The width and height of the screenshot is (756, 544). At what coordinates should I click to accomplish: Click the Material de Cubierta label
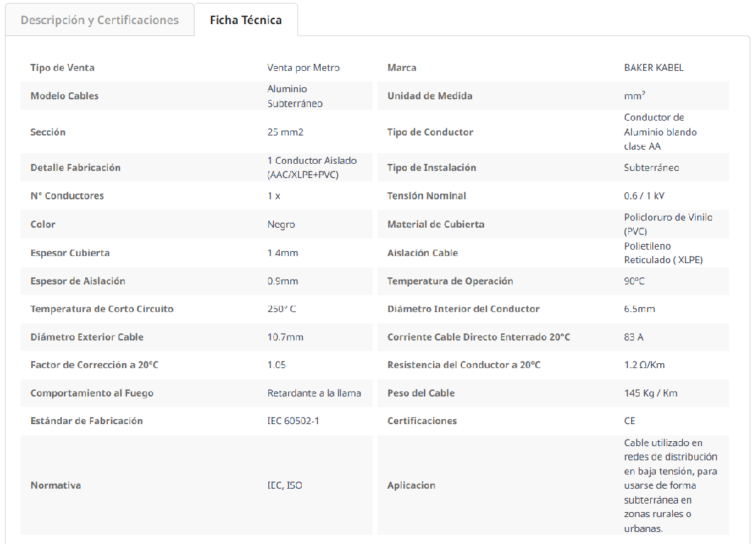pyautogui.click(x=435, y=225)
